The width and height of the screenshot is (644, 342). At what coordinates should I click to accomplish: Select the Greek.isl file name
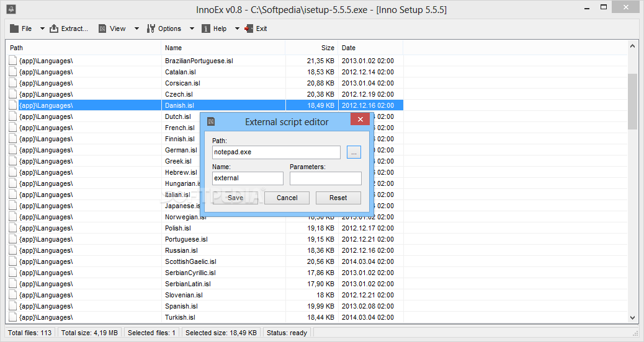click(x=178, y=161)
